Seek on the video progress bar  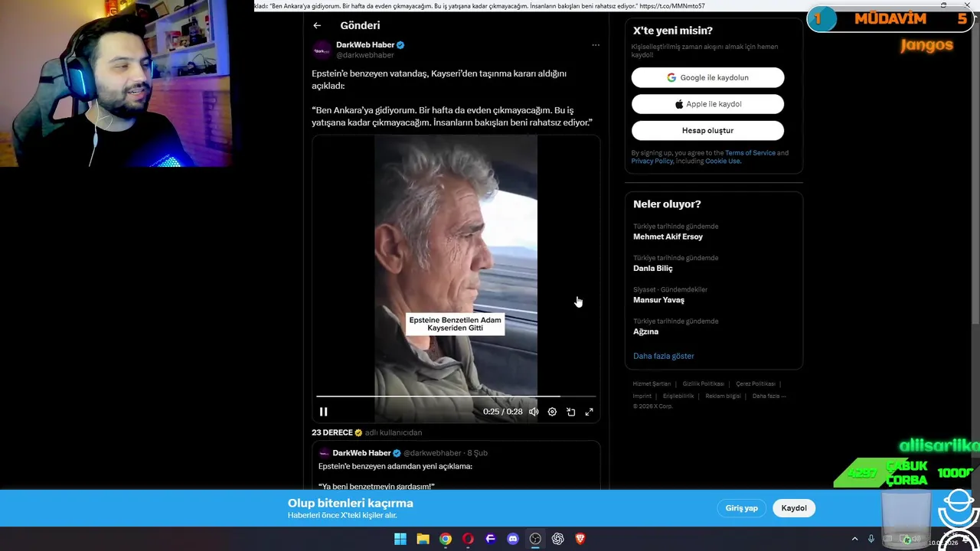pos(456,396)
